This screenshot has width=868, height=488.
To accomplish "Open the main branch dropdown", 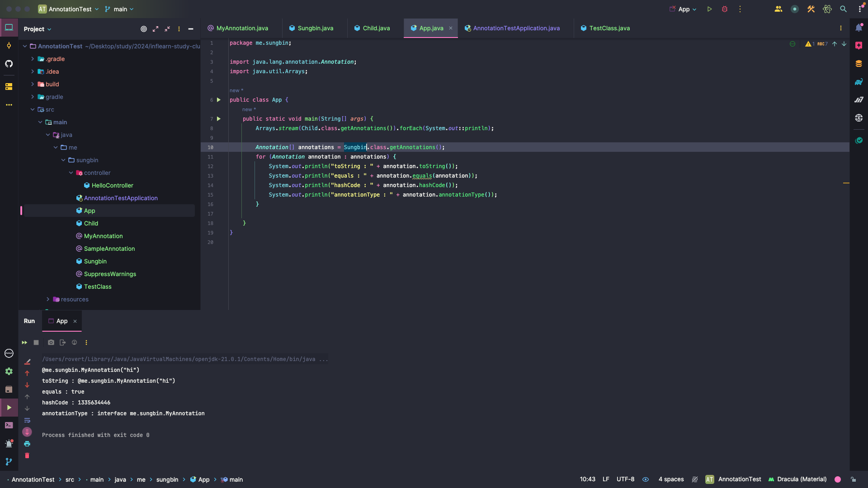I will pyautogui.click(x=119, y=9).
